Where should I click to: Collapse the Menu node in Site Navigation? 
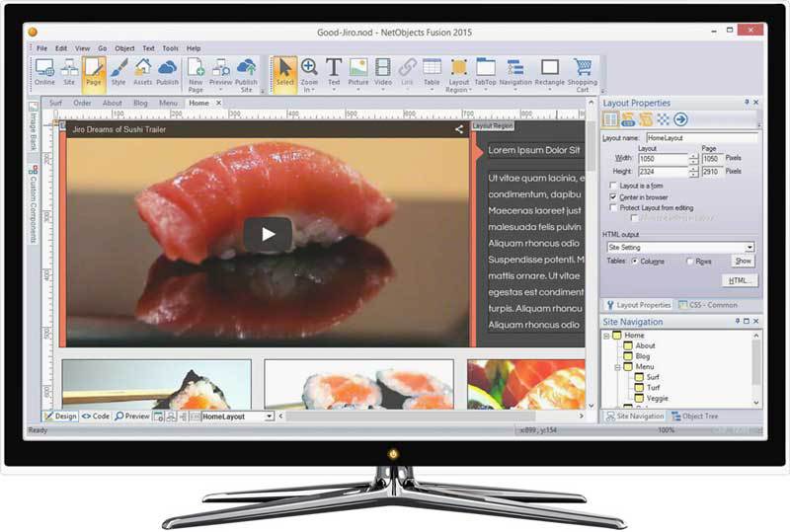618,367
